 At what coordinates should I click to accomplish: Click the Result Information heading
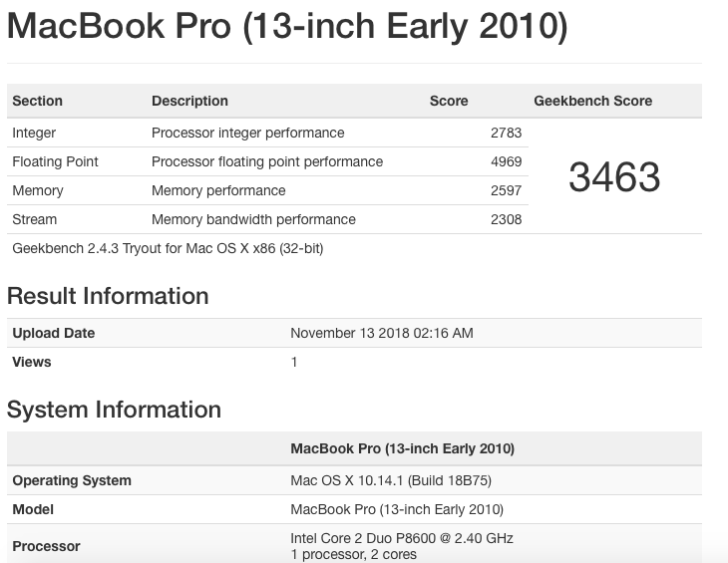point(108,296)
